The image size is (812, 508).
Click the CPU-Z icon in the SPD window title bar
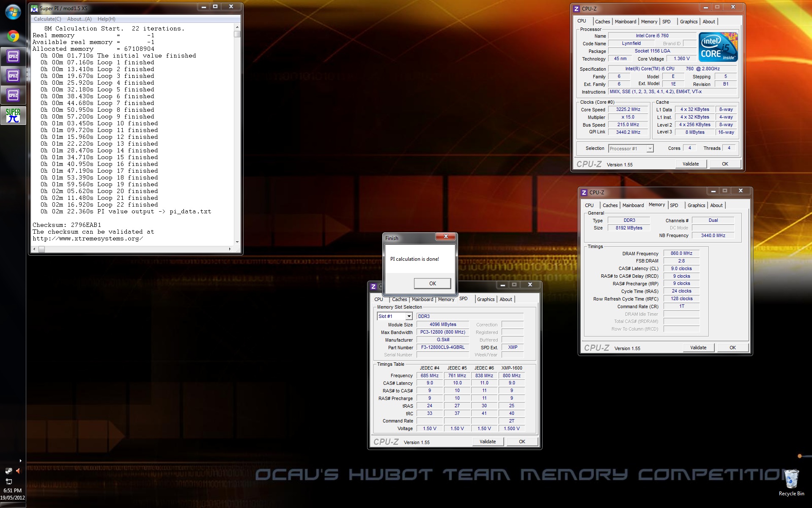[x=373, y=287]
